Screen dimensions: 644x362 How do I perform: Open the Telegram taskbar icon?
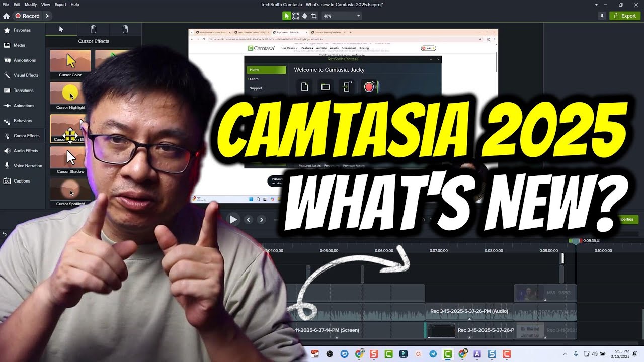point(433,354)
